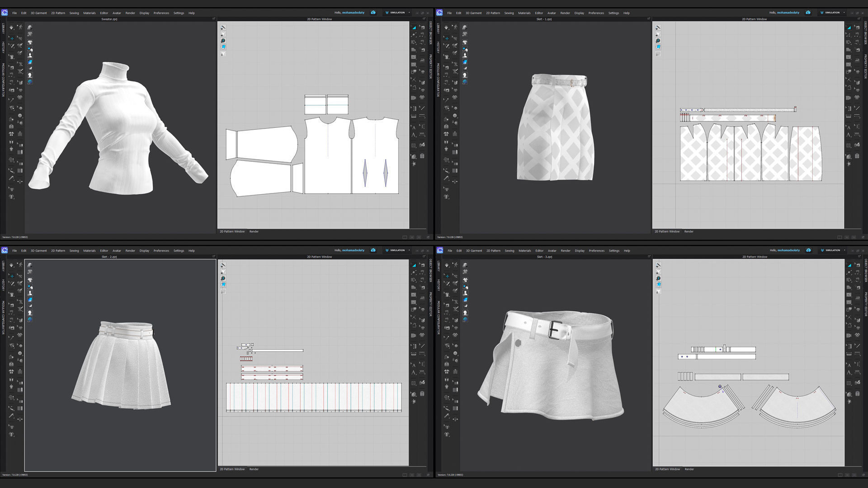Expand the LIBRARY side panel in Skirt-1 window
Screen dimensions: 868x488
tap(438, 28)
